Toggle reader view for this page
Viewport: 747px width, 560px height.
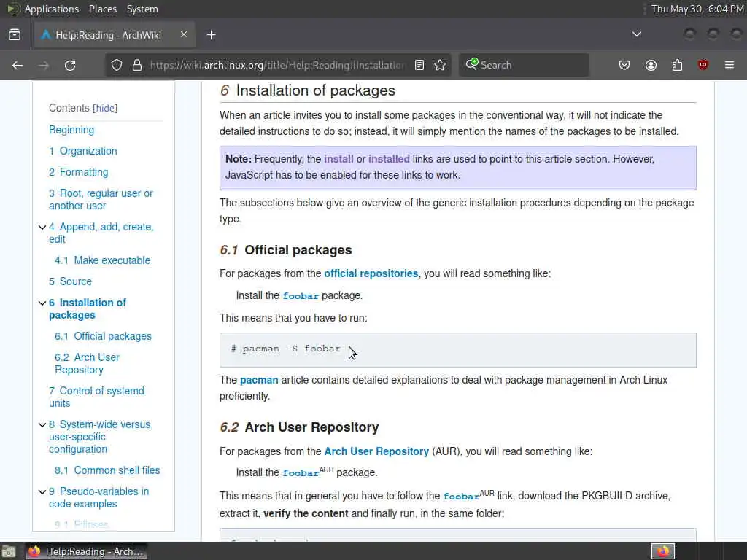[x=419, y=65]
